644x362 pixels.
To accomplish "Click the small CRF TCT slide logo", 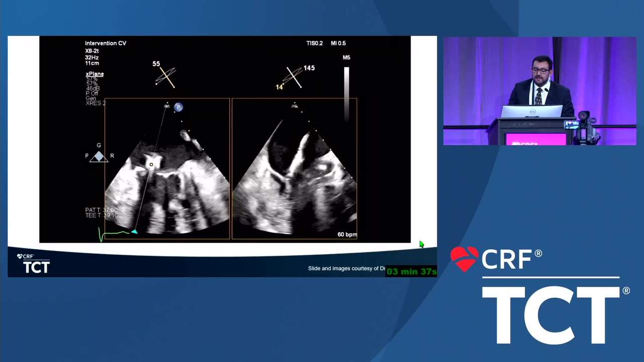I will 34,263.
